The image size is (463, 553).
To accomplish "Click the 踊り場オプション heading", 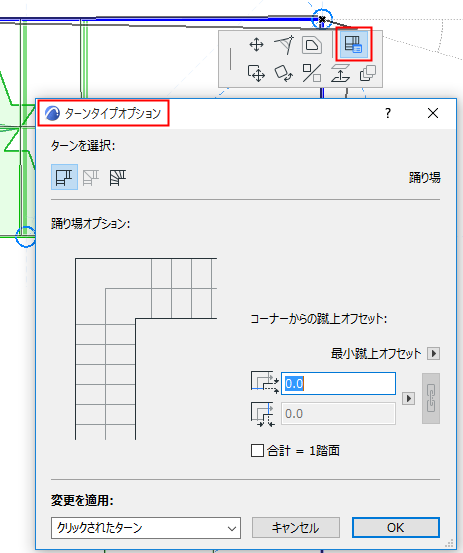I will pos(91,223).
